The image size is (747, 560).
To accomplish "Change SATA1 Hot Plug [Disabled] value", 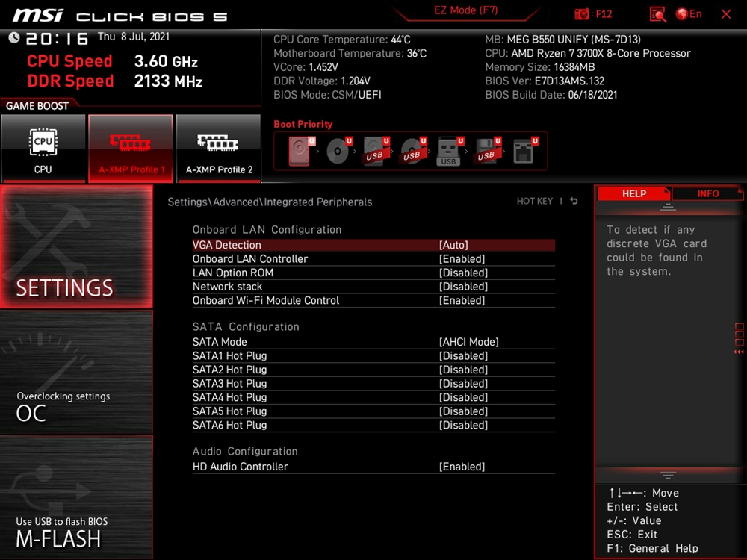I will click(463, 355).
